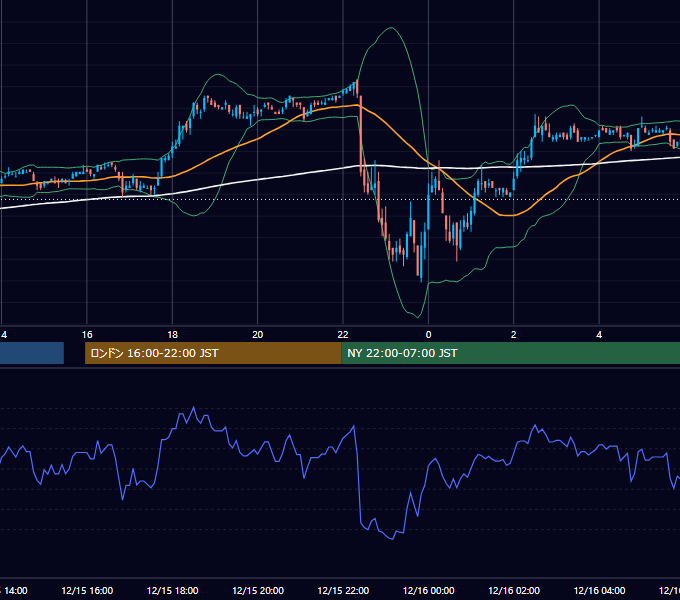Click hour label 22 on upper axis
Viewport: 680px width, 600px height.
343,335
